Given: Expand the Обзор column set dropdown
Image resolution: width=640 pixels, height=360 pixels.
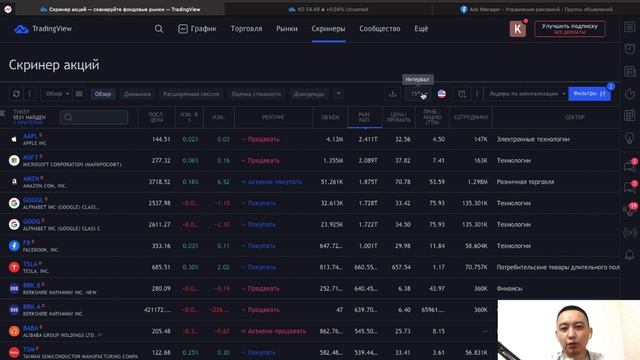Looking at the screenshot, I should (57, 94).
